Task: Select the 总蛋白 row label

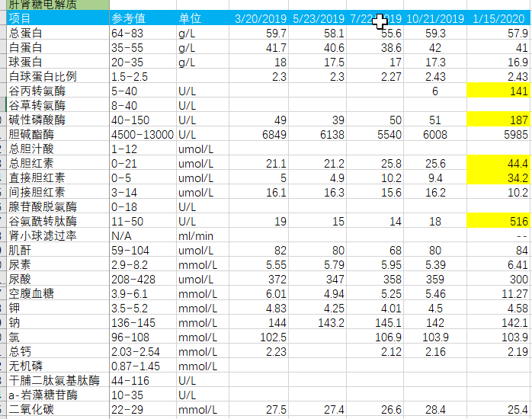Action: pos(25,34)
